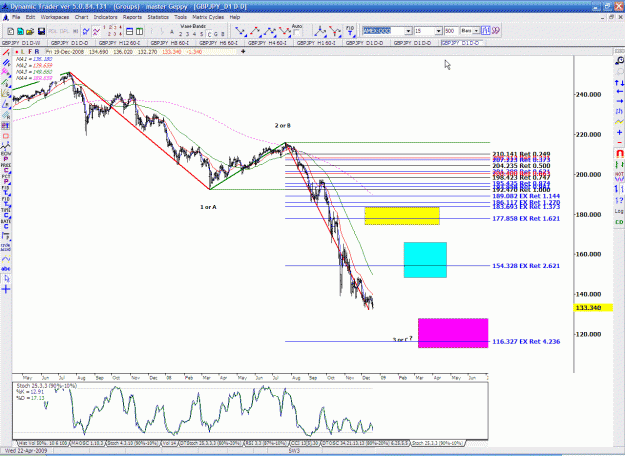Click the blue plus icon on right sidebar

pos(619,132)
